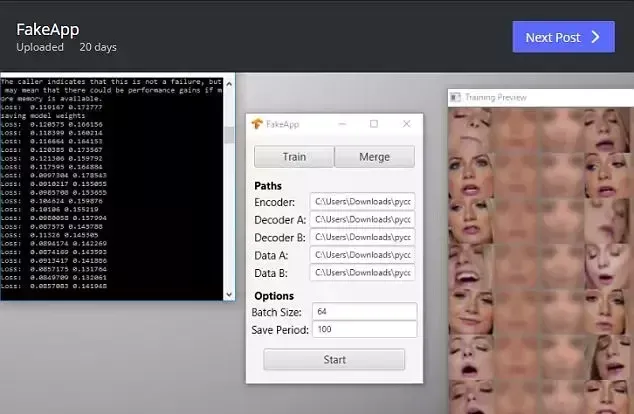Viewport: 634px width, 414px height.
Task: Click the chevron arrow inside Next Post
Action: 595,37
